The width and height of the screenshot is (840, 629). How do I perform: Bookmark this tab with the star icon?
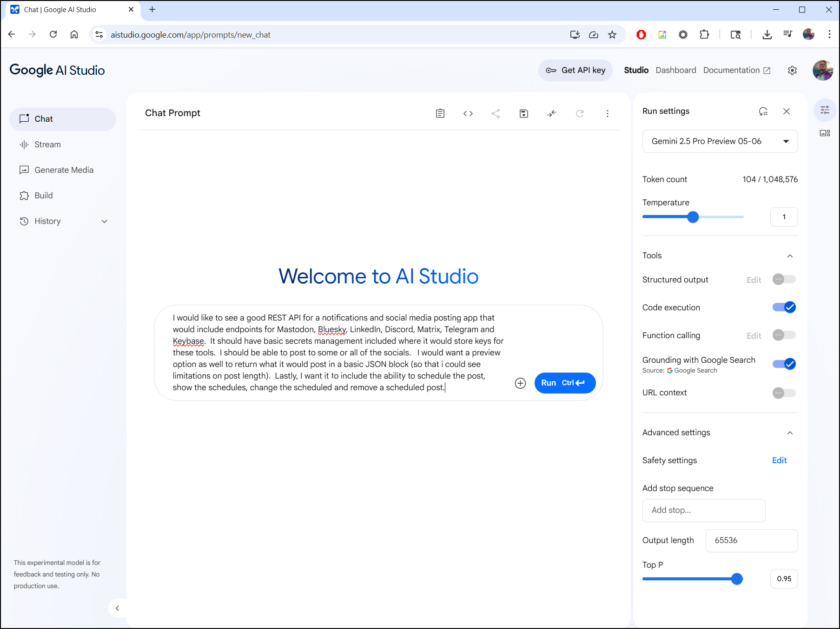click(x=612, y=34)
